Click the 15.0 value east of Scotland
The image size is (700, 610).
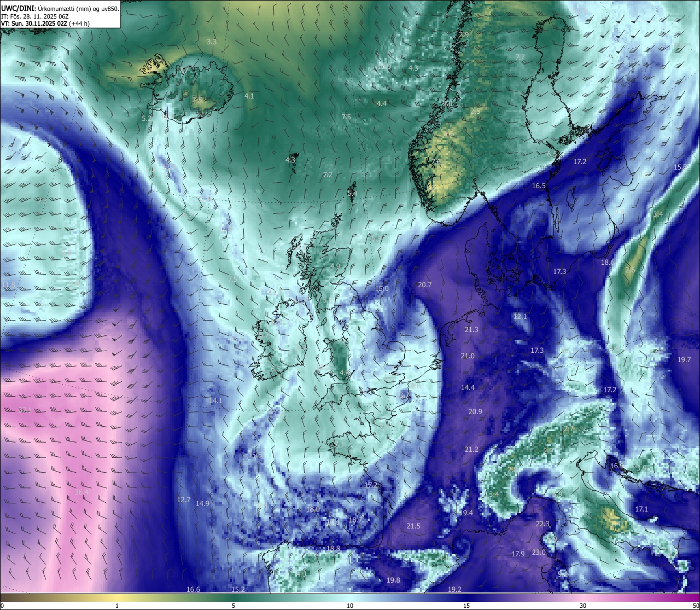click(x=382, y=289)
